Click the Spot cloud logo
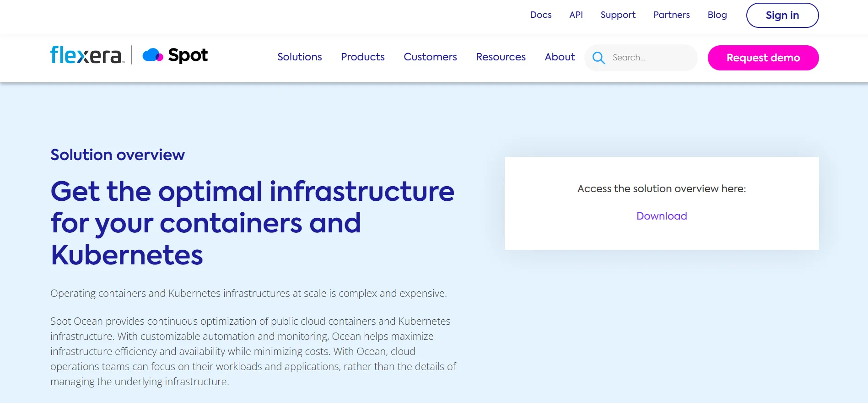 175,55
